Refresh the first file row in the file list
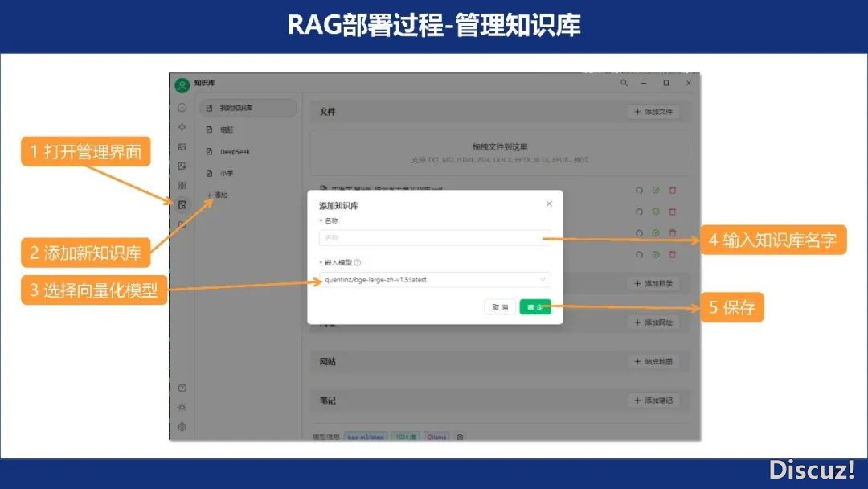 pos(639,191)
